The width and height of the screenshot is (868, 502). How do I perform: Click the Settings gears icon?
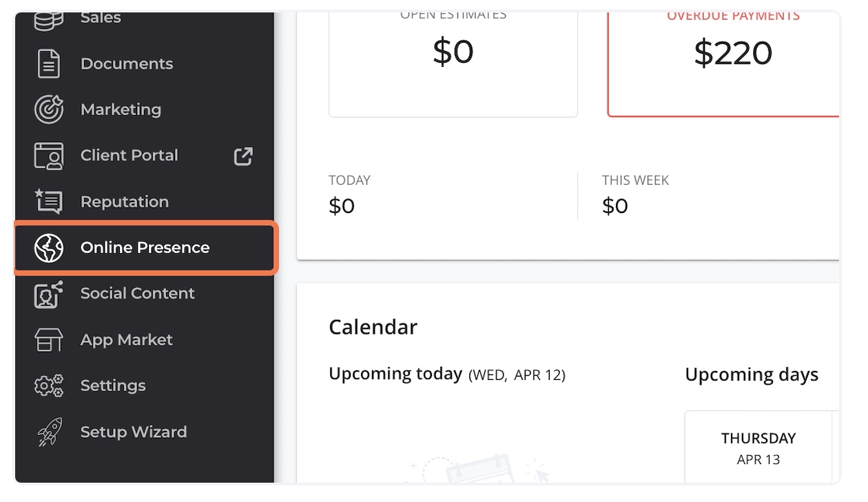[49, 385]
